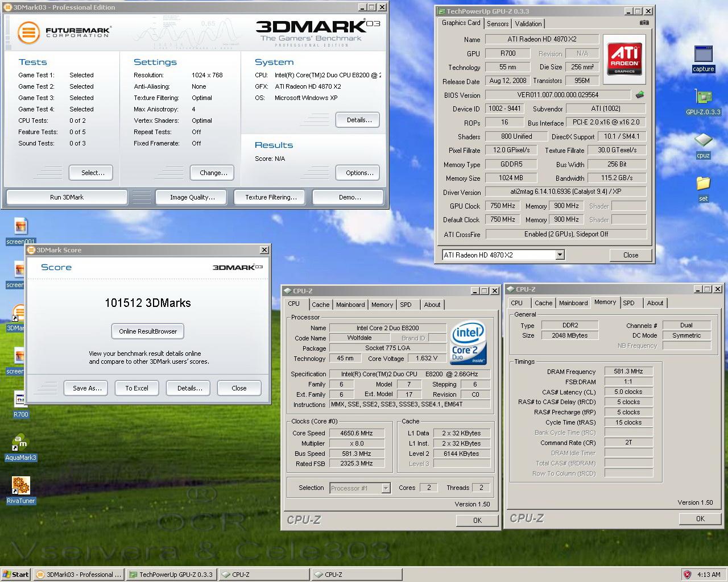
Task: Open the Windows Start menu
Action: pos(16,575)
